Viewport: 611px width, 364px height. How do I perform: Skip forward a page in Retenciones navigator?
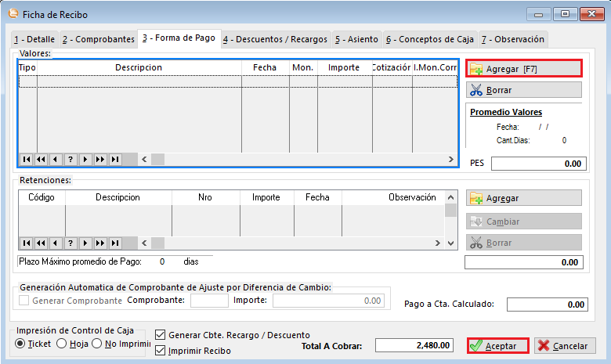coord(100,243)
